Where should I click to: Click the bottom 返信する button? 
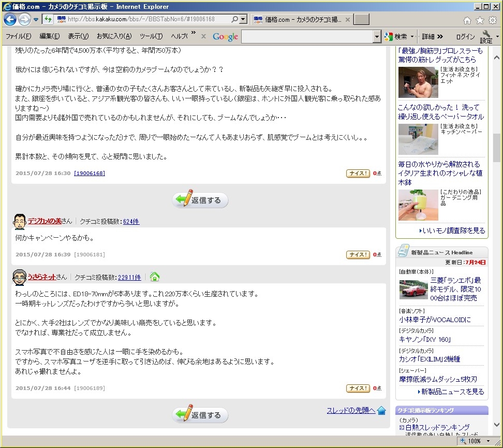(x=200, y=414)
